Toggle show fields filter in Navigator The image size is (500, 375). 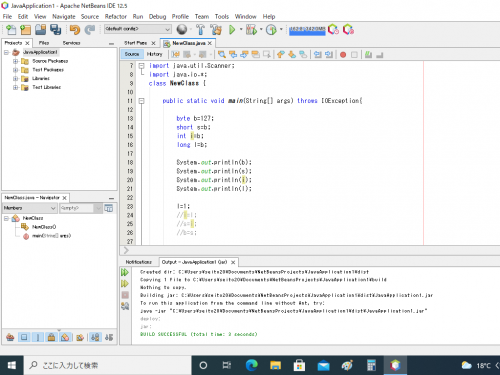click(x=24, y=337)
